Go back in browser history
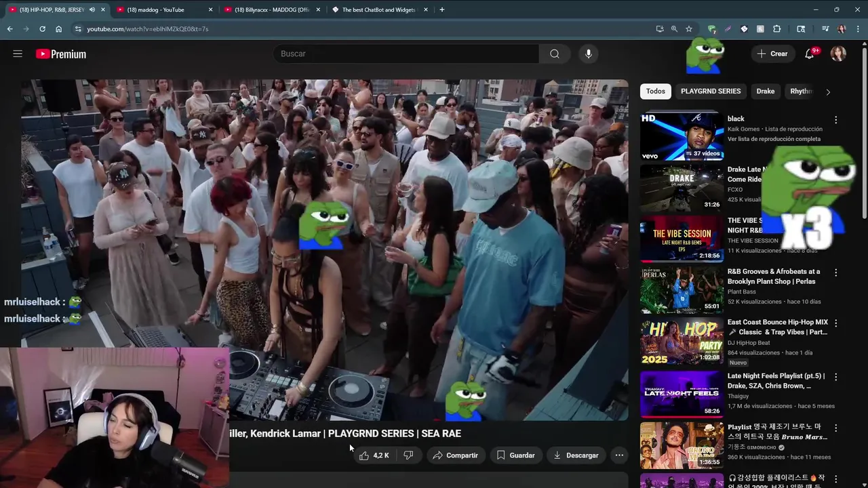The height and width of the screenshot is (488, 868). tap(9, 29)
